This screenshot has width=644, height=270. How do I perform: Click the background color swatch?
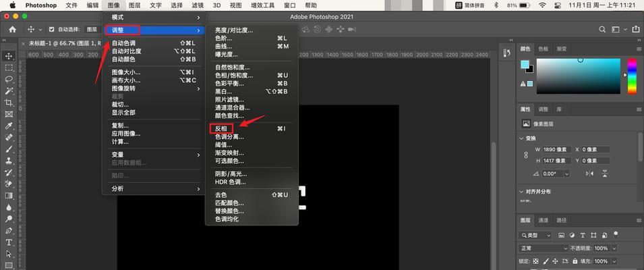531,70
